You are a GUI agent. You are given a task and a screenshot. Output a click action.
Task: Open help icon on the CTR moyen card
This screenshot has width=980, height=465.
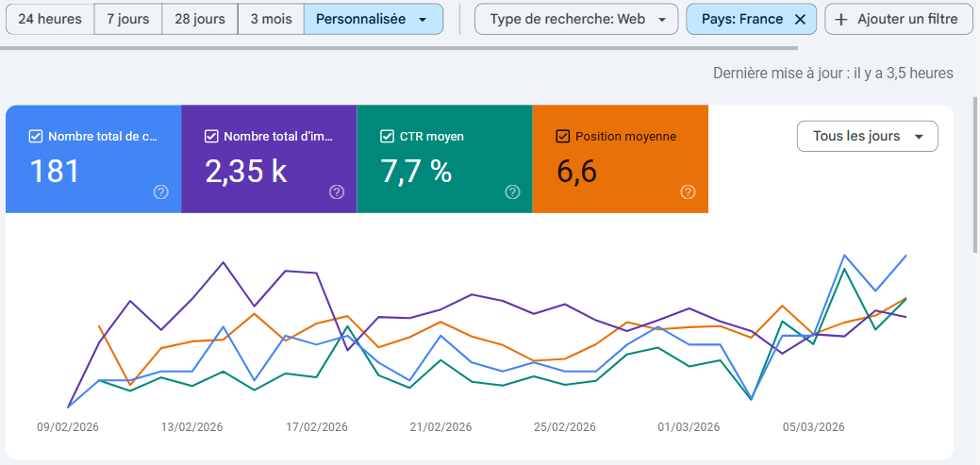[512, 191]
